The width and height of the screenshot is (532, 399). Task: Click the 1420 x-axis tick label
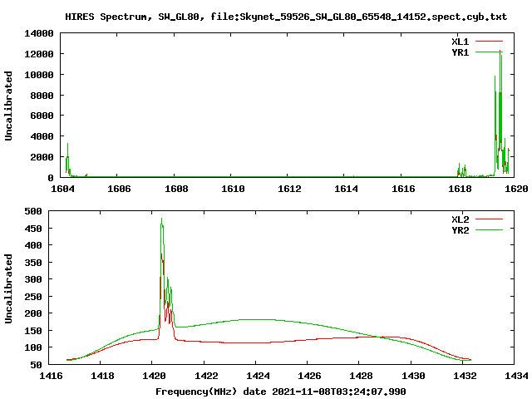[154, 376]
